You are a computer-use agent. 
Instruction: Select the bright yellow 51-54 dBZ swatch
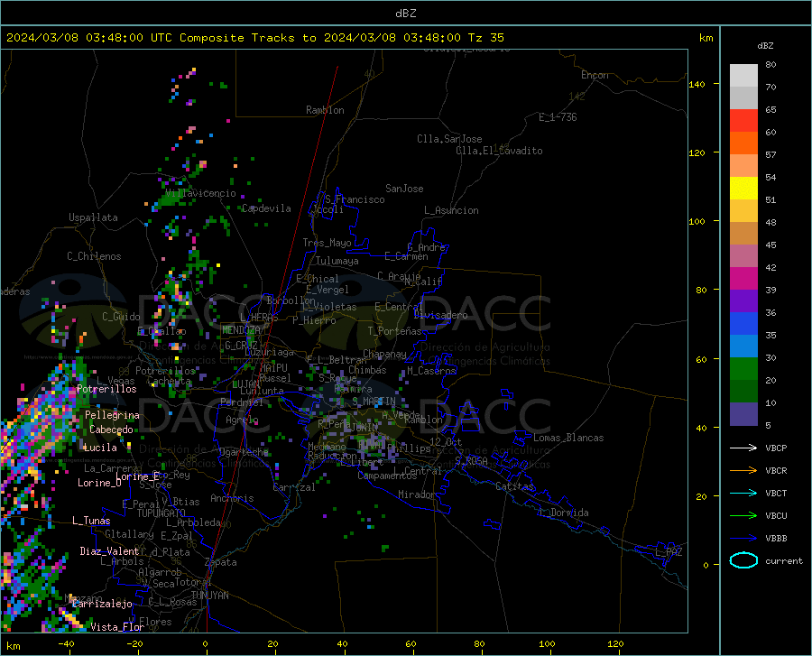coord(743,189)
